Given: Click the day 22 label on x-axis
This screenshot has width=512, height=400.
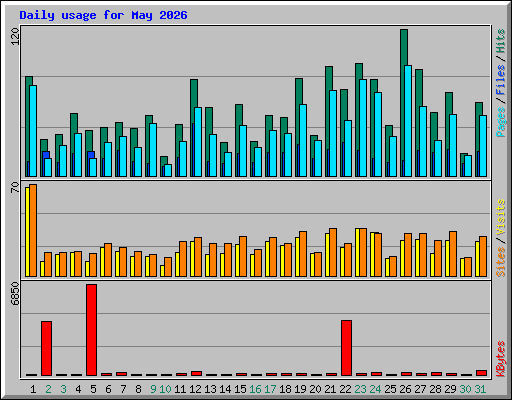Looking at the screenshot, I should (x=345, y=389).
